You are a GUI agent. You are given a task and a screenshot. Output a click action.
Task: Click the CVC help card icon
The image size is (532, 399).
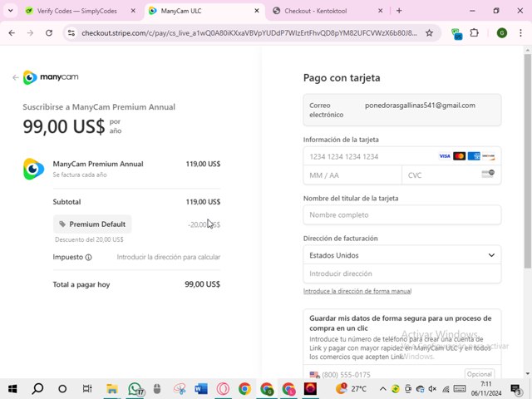(x=488, y=174)
